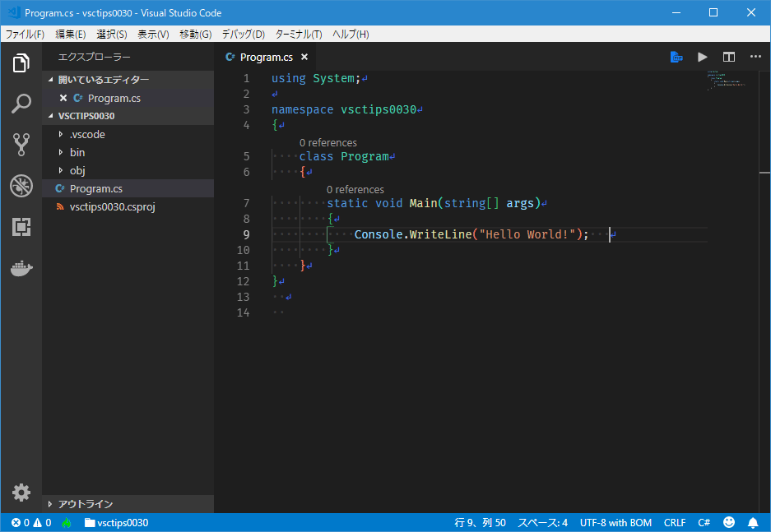Open the ファイル(F) menu

pos(26,34)
